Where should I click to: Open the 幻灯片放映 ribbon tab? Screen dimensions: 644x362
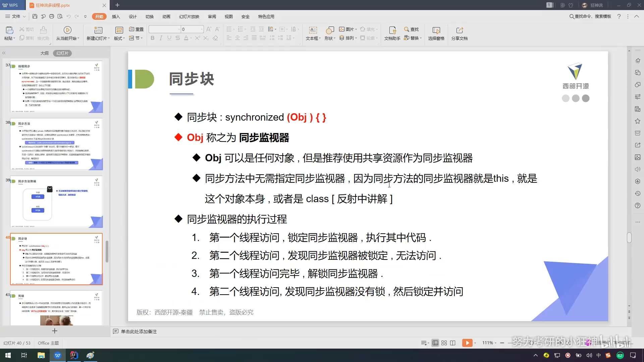(x=189, y=16)
